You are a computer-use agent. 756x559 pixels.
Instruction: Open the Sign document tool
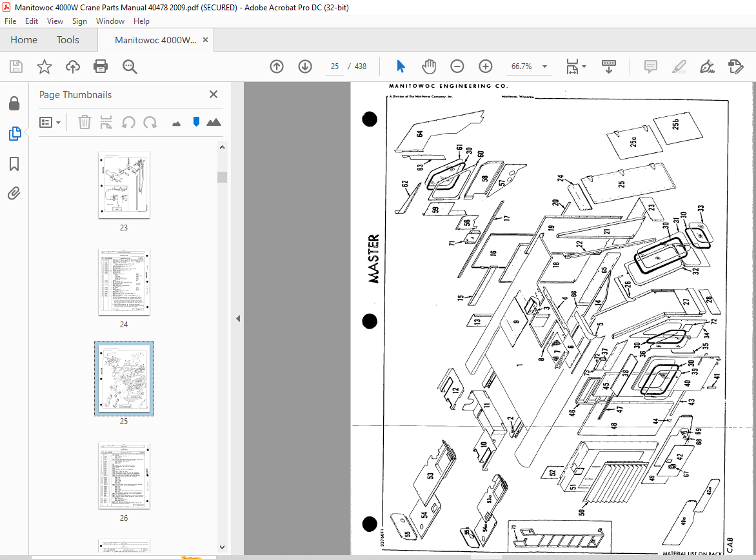(x=707, y=66)
